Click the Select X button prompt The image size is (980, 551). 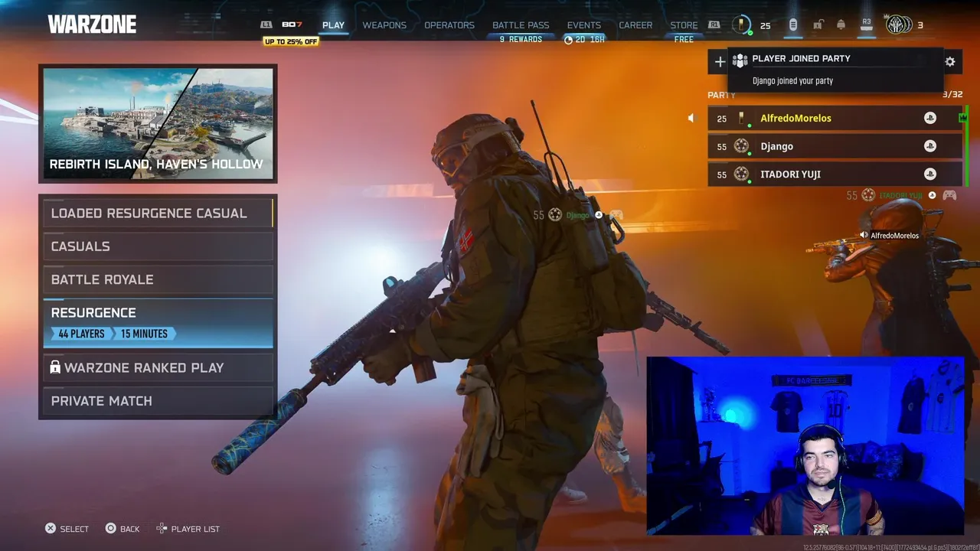(x=67, y=529)
